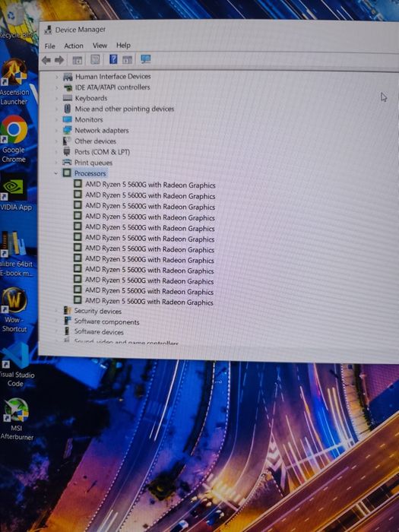Select the Security devices icon
The width and height of the screenshot is (399, 532).
pyautogui.click(x=67, y=310)
